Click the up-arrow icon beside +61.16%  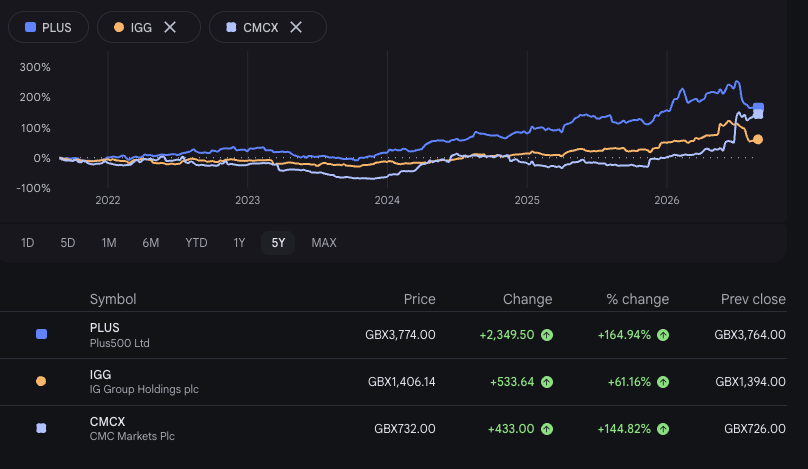663,382
